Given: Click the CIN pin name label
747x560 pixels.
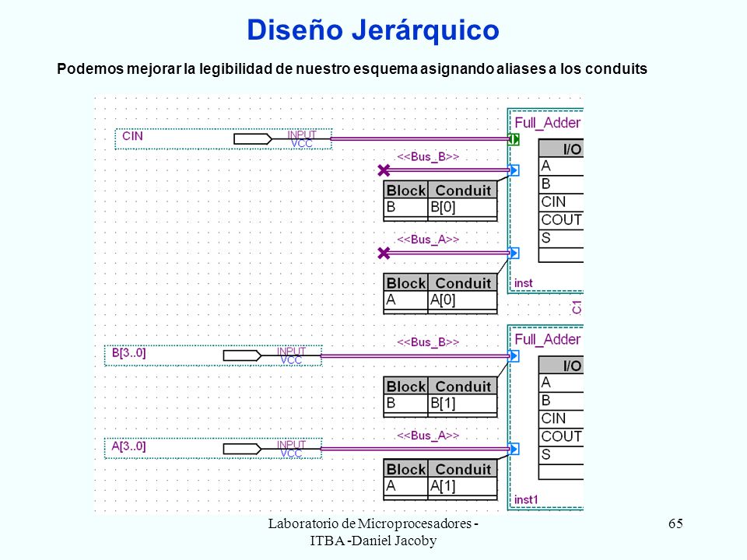Looking at the screenshot, I should 132,136.
